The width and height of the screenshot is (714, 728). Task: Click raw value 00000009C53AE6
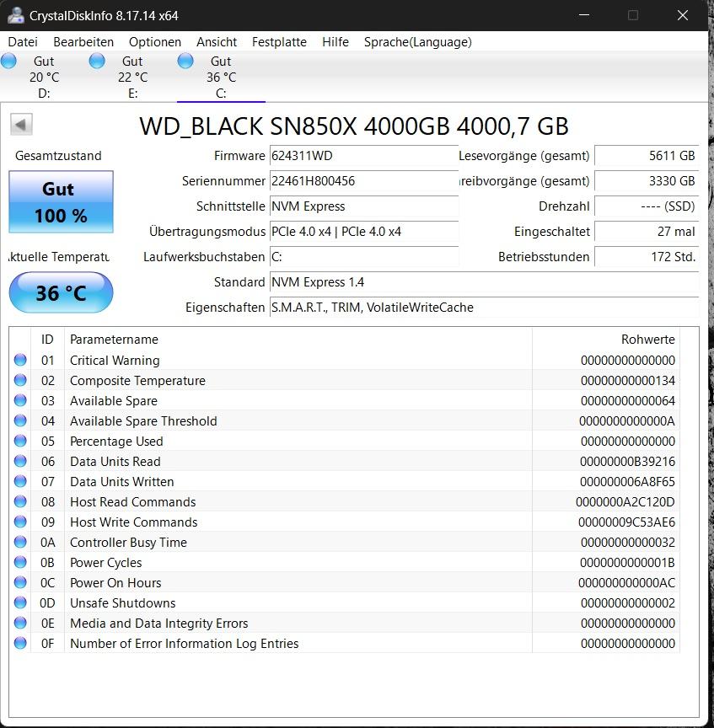point(626,522)
